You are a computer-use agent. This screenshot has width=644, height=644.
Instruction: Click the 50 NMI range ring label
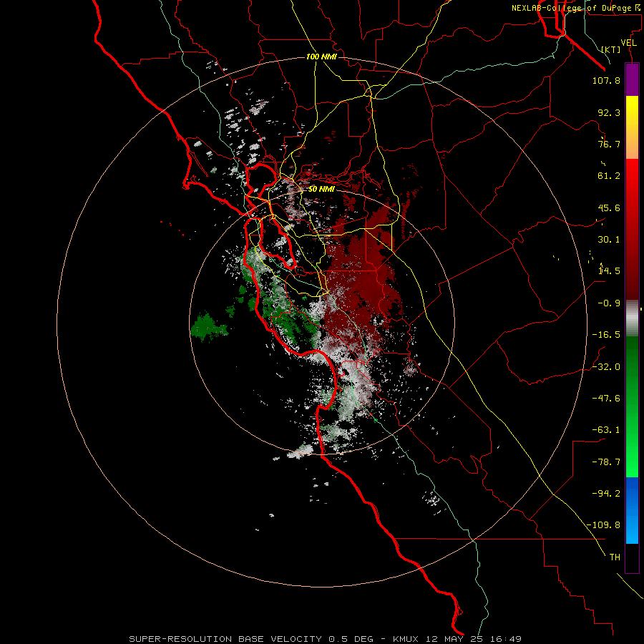pos(321,190)
